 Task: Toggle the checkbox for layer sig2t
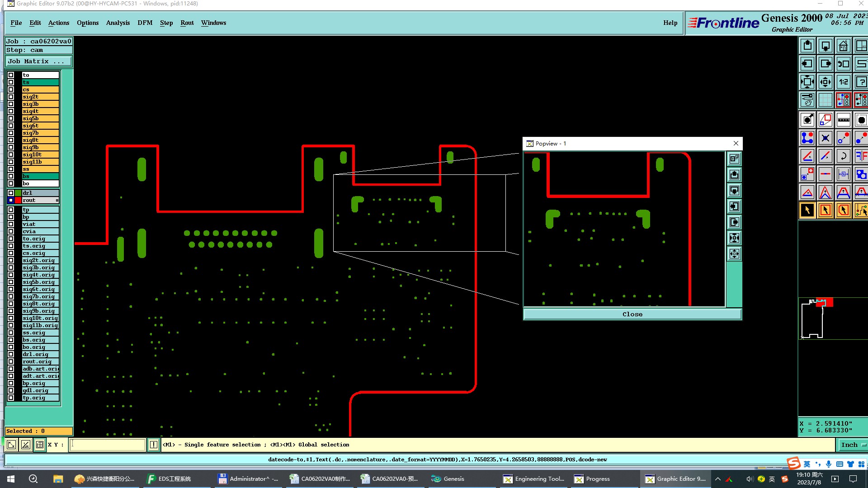[11, 97]
